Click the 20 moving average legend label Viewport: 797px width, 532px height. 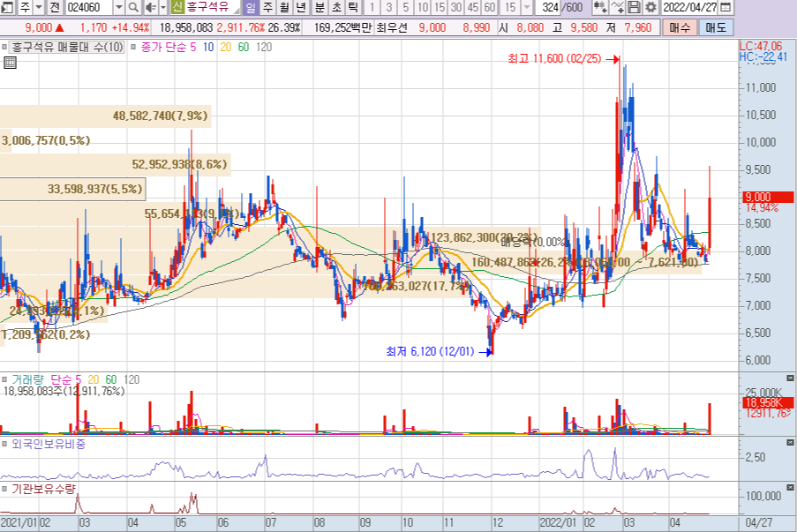tap(226, 48)
